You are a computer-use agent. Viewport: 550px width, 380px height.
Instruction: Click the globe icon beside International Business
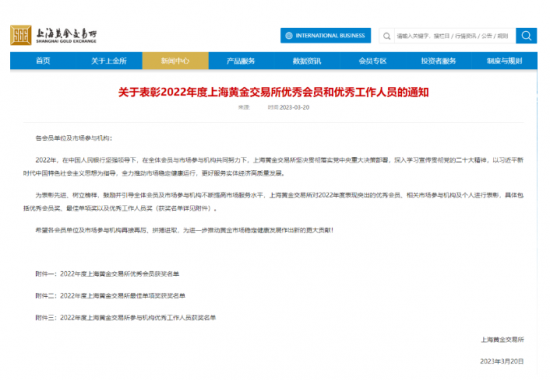coord(289,35)
